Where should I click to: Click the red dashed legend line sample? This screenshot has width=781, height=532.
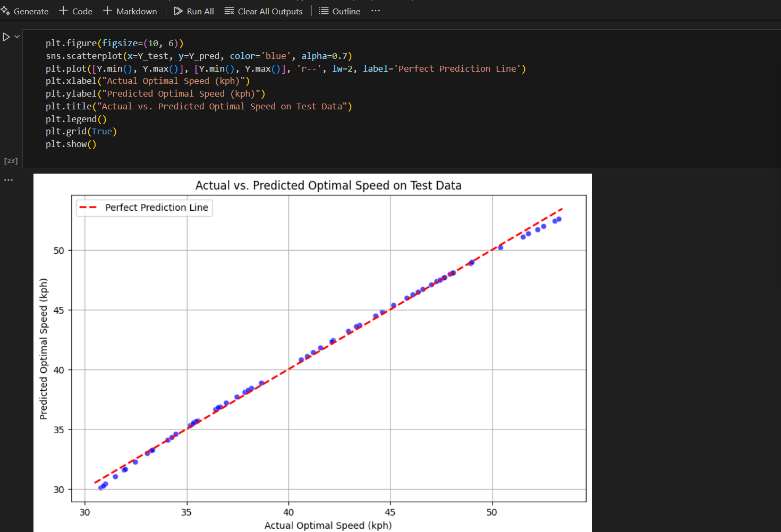coord(88,208)
